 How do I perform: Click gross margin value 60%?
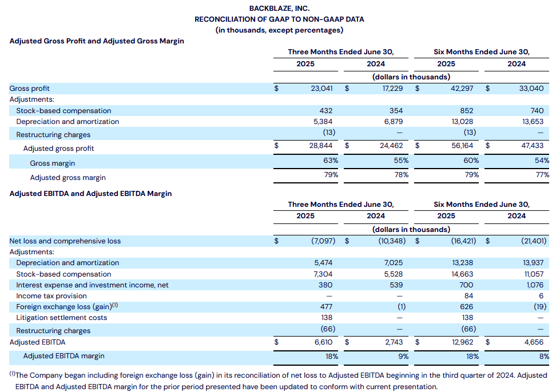point(471,161)
